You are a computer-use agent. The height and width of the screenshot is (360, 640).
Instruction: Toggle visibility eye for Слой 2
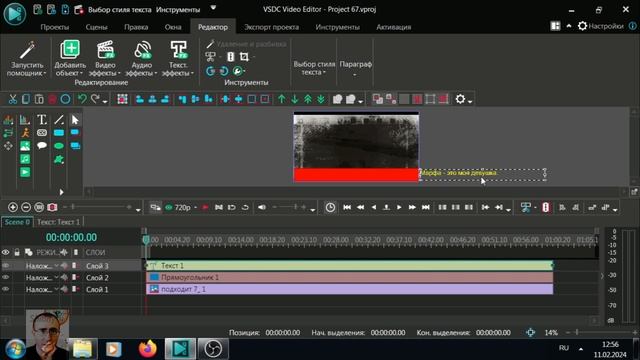(x=5, y=278)
